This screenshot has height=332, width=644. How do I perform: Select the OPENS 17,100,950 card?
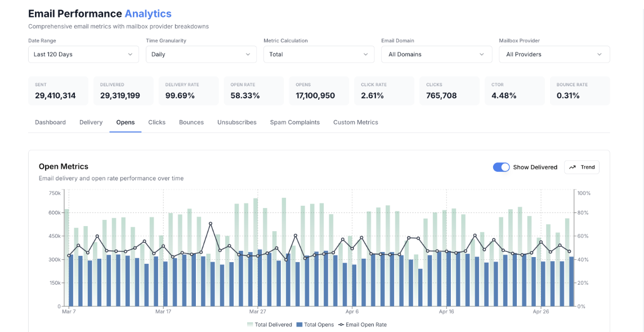[x=319, y=91]
